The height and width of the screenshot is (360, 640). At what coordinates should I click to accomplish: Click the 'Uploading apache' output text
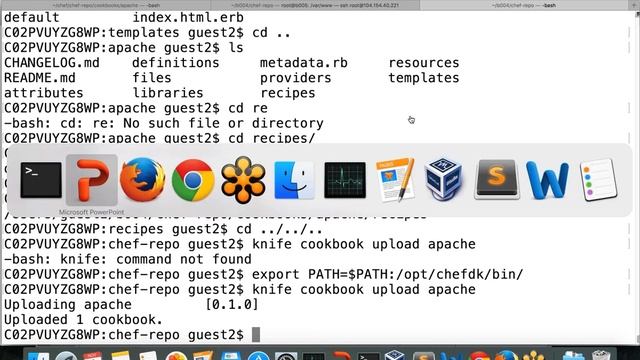(68, 304)
